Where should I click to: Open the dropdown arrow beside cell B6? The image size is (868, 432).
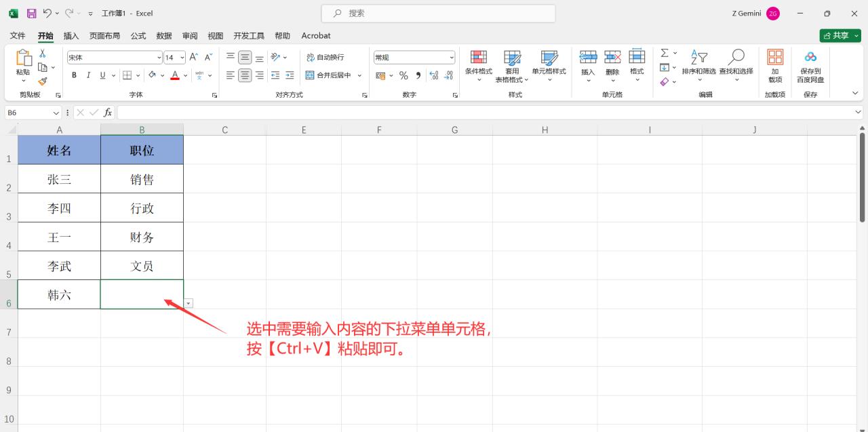tap(189, 303)
